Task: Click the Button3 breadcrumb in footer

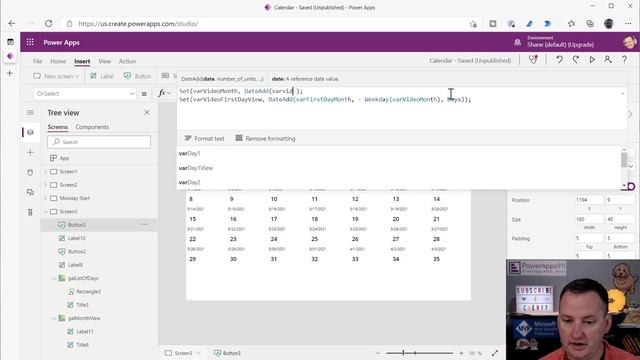Action: [228, 353]
